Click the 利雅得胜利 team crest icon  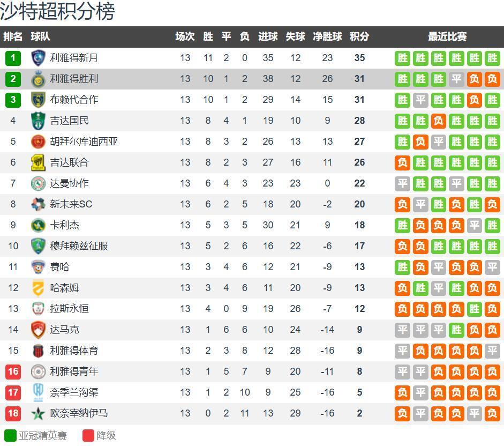pyautogui.click(x=38, y=79)
